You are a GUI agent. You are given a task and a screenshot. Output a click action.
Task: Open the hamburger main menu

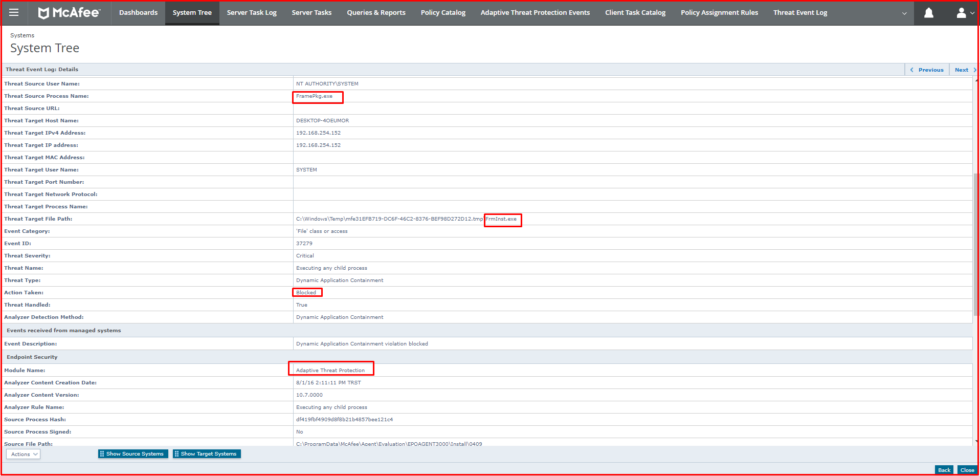pos(14,12)
